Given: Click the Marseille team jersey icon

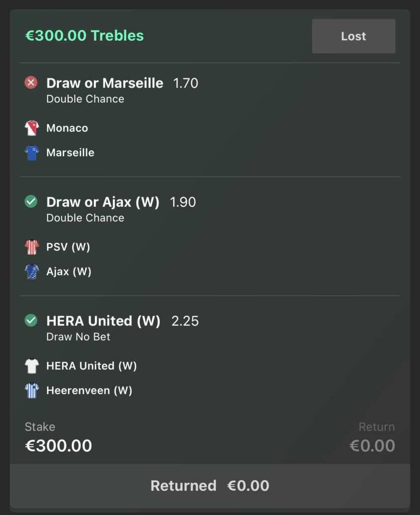Looking at the screenshot, I should tap(32, 152).
